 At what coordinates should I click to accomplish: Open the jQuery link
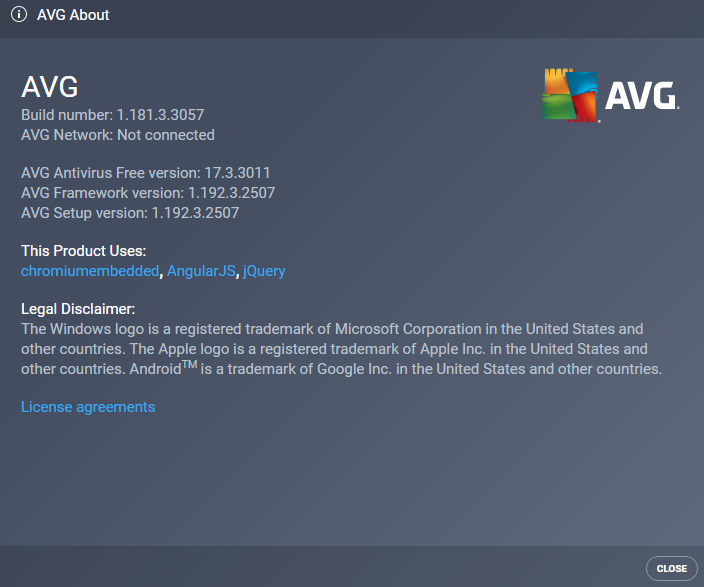(x=264, y=271)
